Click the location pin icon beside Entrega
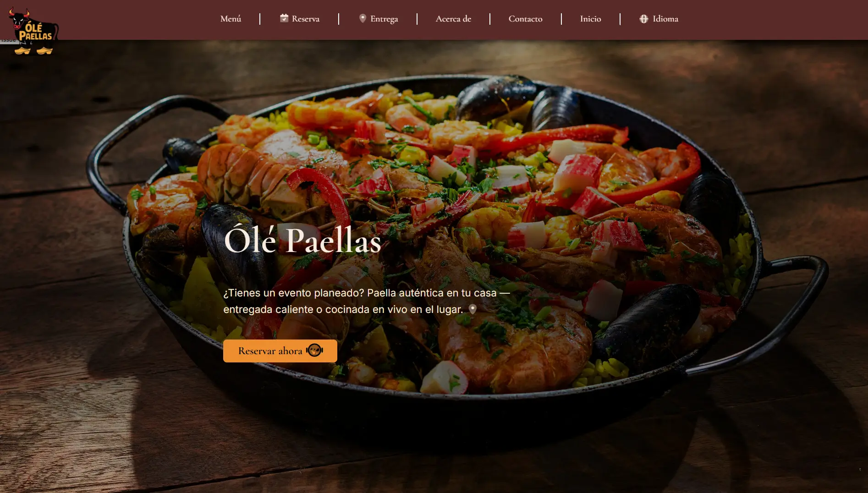This screenshot has width=868, height=493. 363,18
